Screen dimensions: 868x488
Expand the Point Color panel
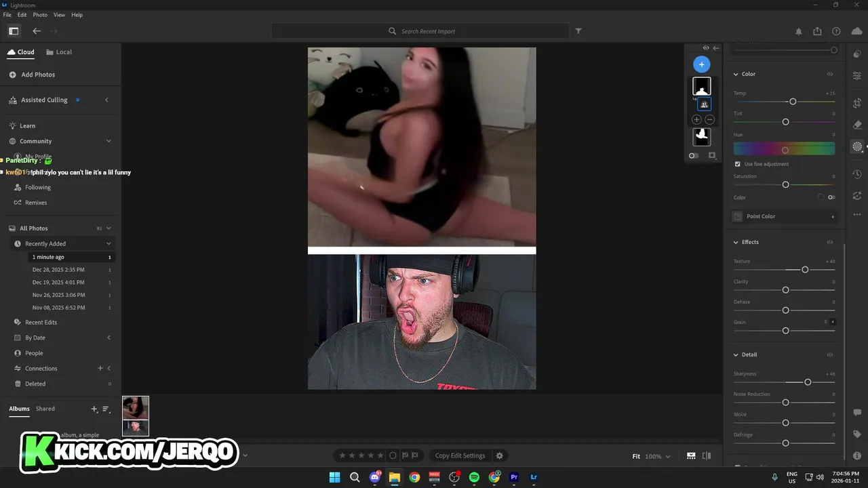click(833, 217)
